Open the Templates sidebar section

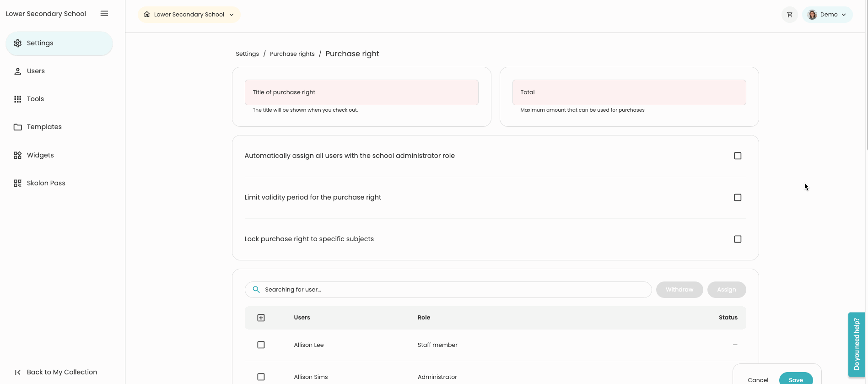point(44,127)
